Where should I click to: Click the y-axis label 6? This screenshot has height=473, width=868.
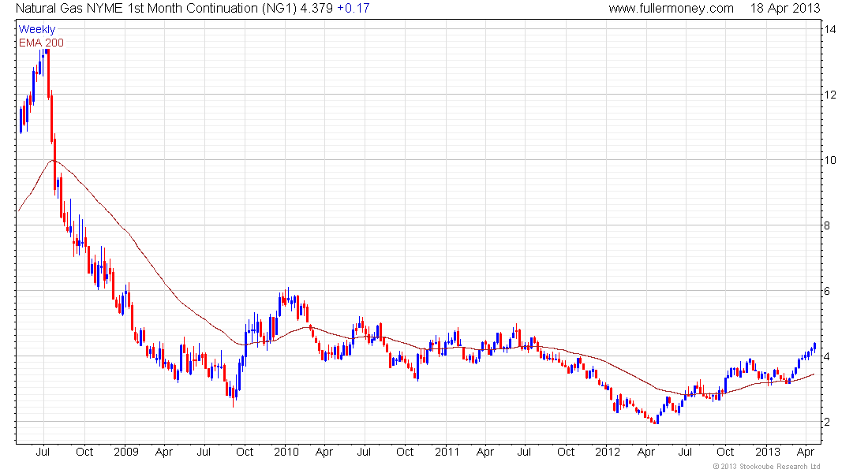click(826, 291)
